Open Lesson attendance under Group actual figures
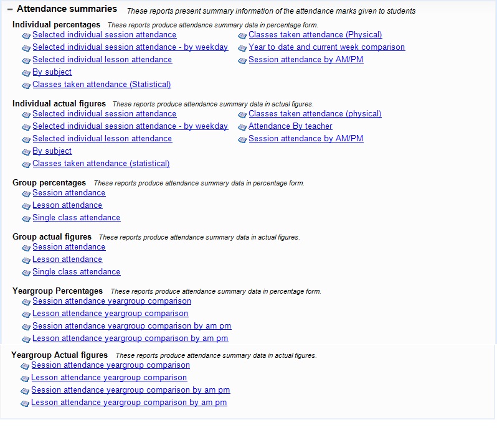This screenshot has width=497, height=448. coord(67,259)
